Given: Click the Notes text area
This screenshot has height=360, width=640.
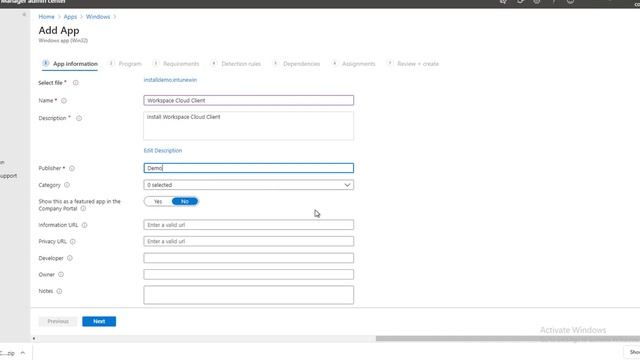Looking at the screenshot, I should 249,295.
